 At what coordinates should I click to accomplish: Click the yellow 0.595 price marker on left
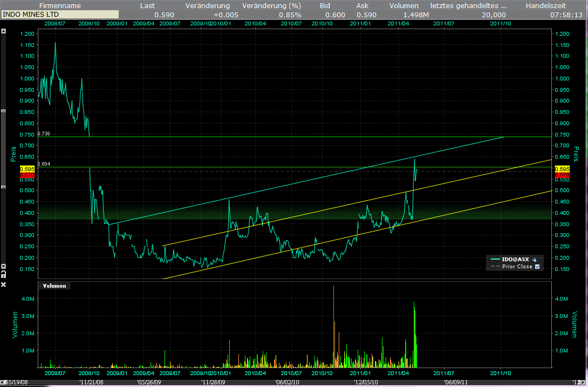[27, 169]
